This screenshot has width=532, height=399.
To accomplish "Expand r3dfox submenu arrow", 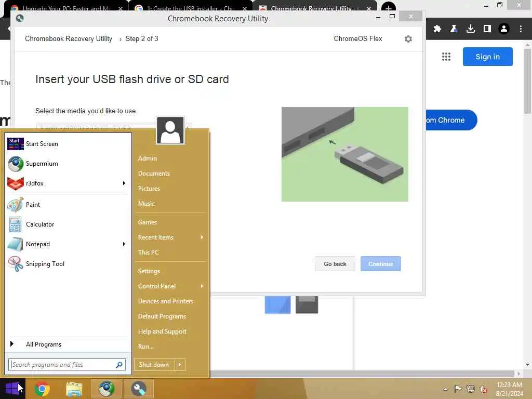I will click(124, 183).
